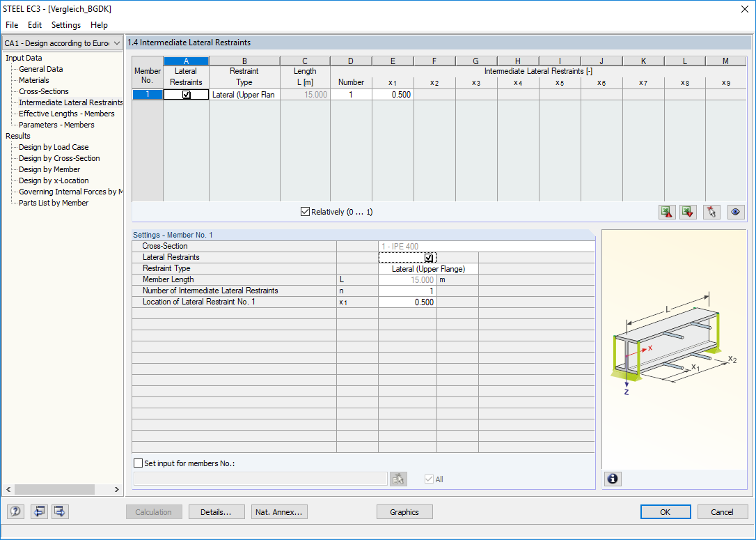Uncheck Lateral Restraints checkbox in member 1 row
Viewport: 756px width, 540px height.
pos(186,95)
